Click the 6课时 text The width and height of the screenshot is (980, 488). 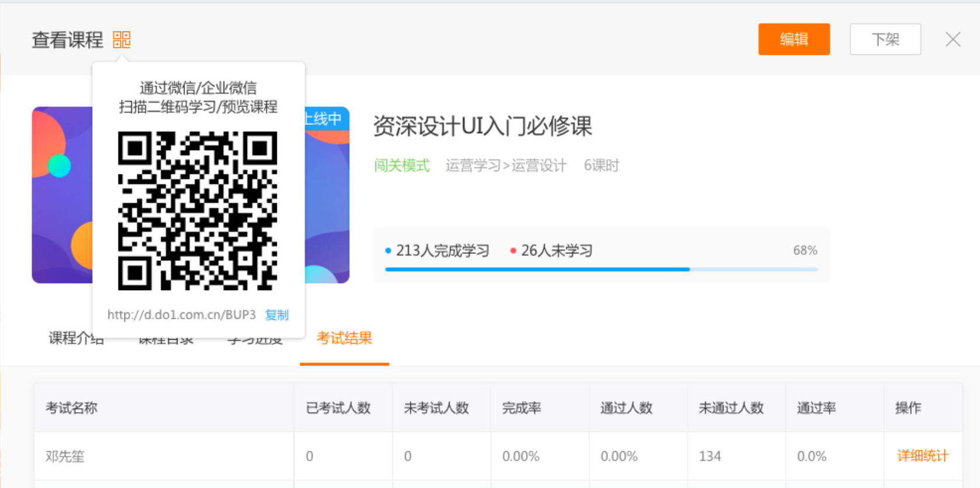click(x=602, y=166)
